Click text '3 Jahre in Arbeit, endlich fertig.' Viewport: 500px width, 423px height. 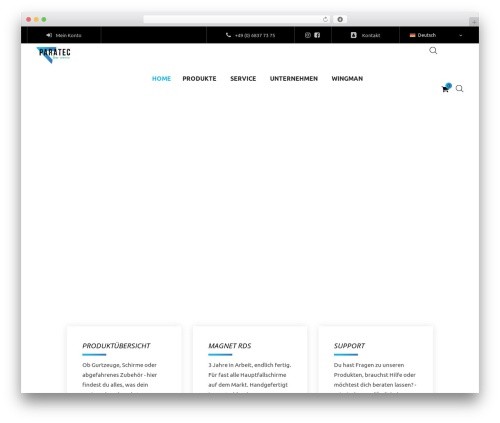(250, 365)
